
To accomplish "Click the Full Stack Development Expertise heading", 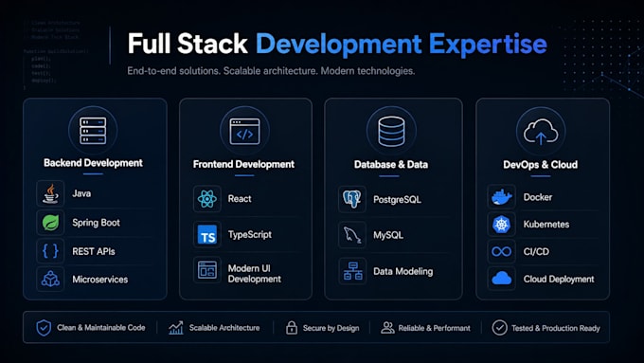I will pos(337,44).
